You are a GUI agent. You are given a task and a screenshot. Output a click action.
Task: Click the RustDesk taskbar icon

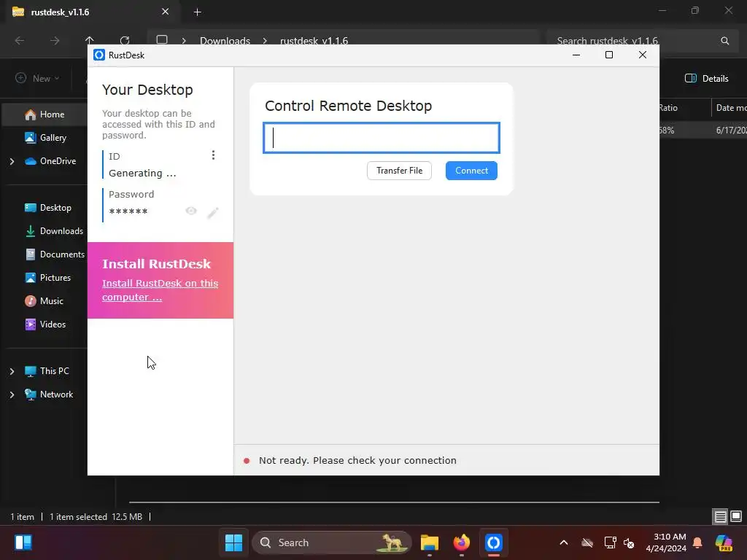point(494,542)
